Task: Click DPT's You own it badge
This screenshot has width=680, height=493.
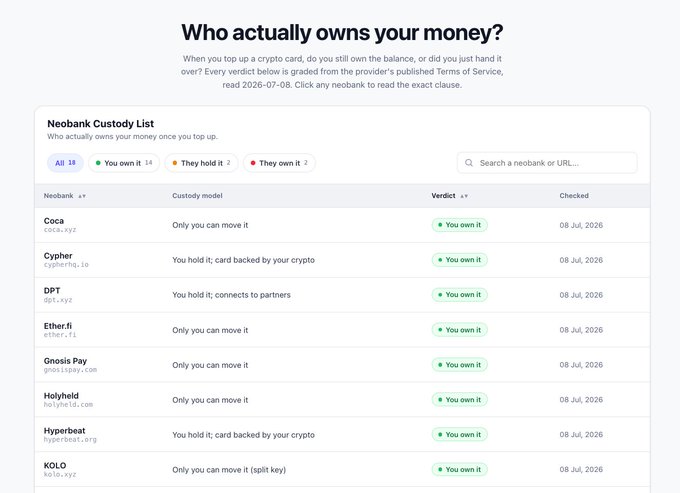Action: 459,295
